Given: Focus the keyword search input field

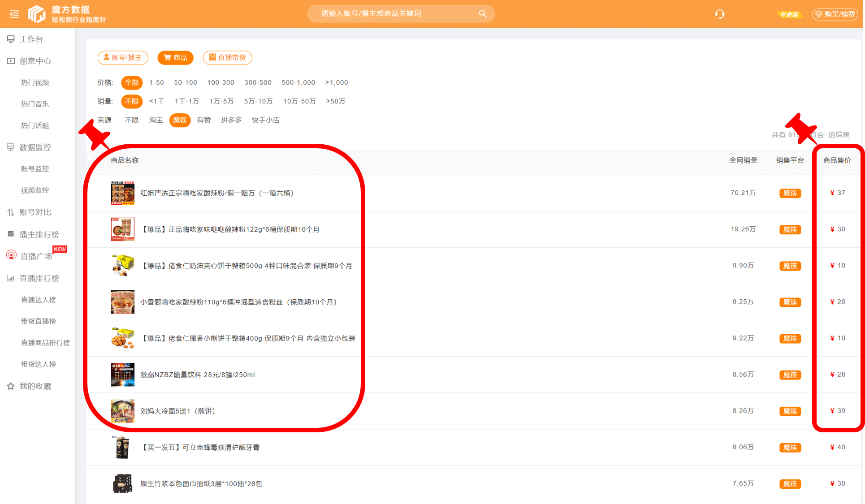Looking at the screenshot, I should point(401,14).
